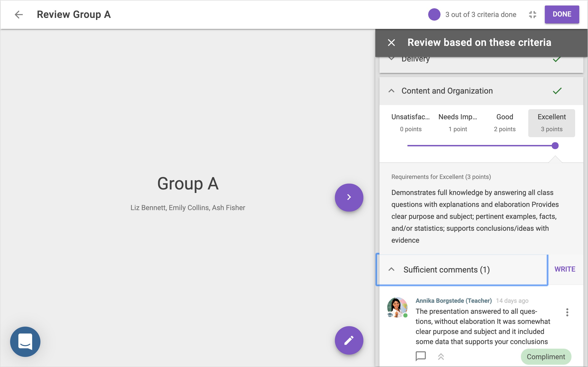Click the purple next arrow button
Viewport: 588px width, 367px height.
[x=349, y=197]
